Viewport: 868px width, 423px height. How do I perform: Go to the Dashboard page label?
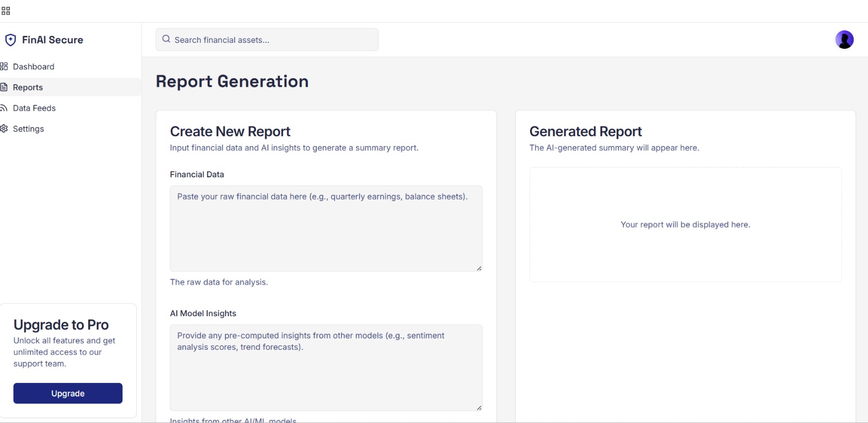pos(34,67)
